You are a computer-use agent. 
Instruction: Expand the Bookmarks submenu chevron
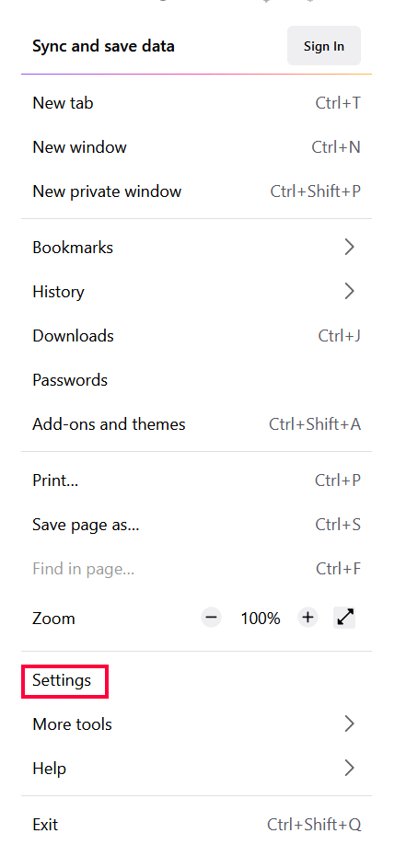[x=349, y=247]
